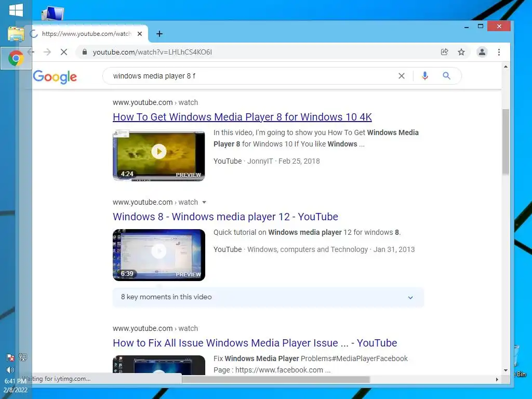Clear the Google search box text
Image resolution: width=532 pixels, height=399 pixels.
(402, 76)
